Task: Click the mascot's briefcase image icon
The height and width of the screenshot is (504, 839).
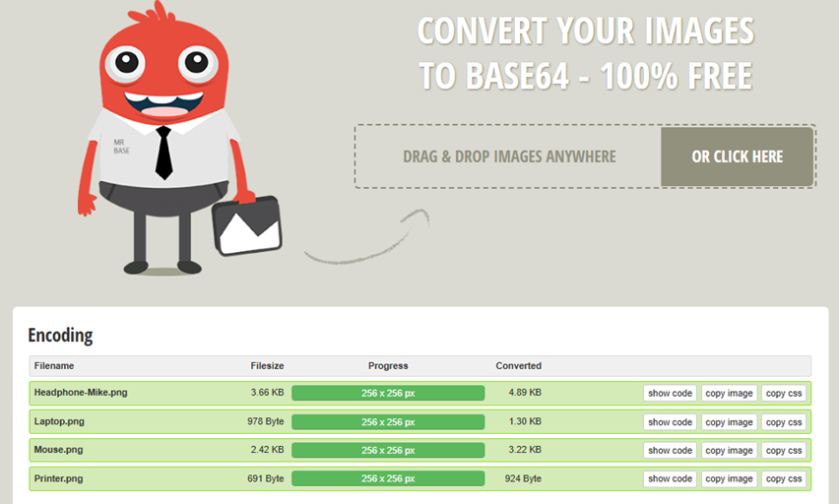Action: tap(248, 224)
